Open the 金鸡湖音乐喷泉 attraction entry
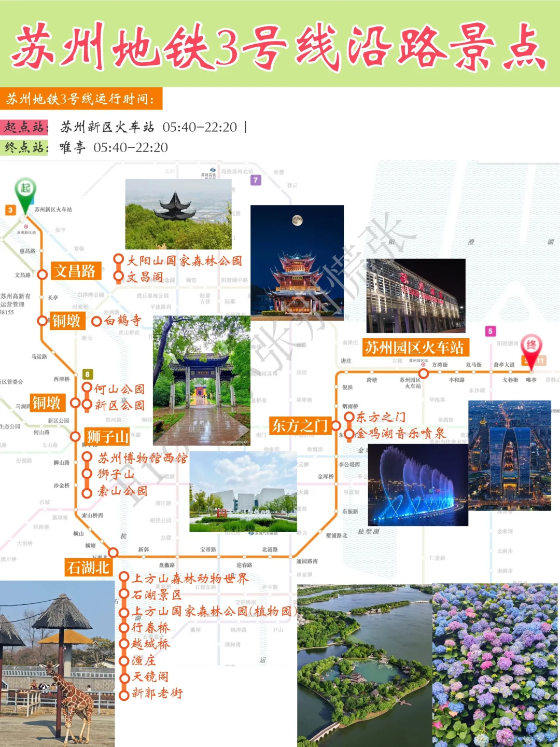Viewport: 560px width, 747px height. click(399, 433)
